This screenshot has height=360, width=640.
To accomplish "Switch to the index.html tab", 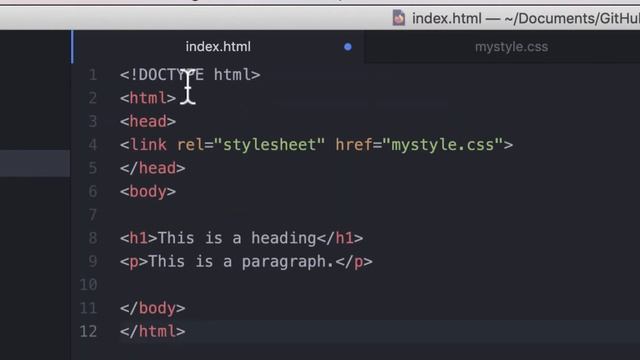I will coord(218,47).
